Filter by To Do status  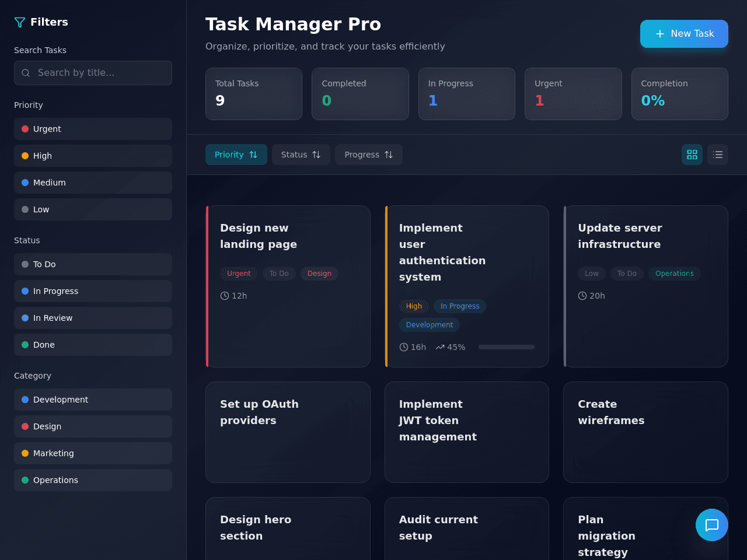[93, 264]
